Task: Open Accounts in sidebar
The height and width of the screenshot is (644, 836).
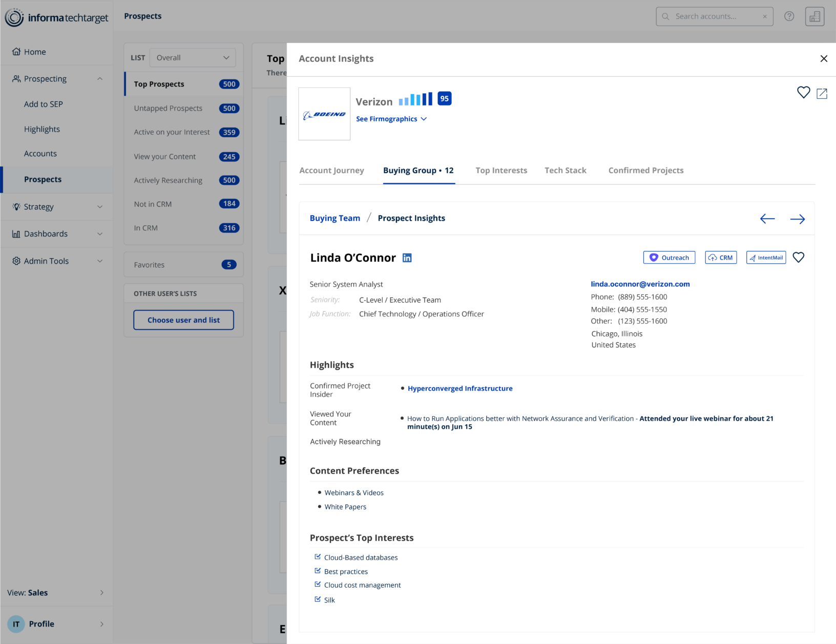Action: 40,154
